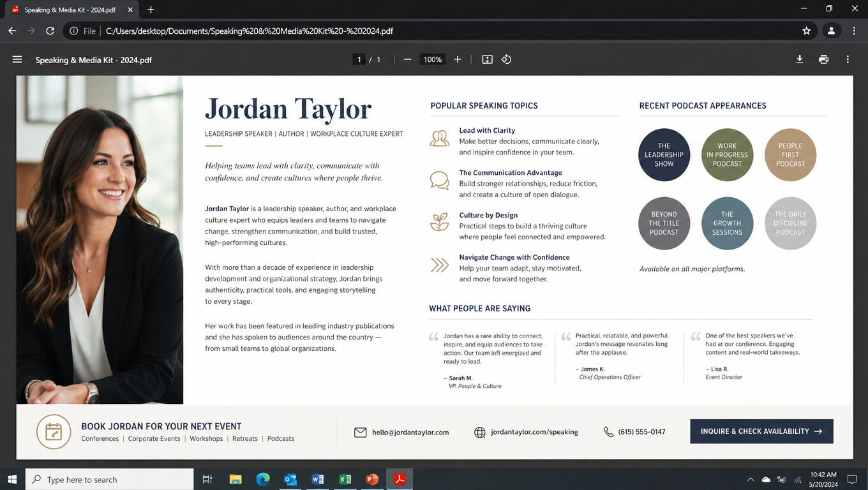Open PowerPoint from the taskbar
The height and width of the screenshot is (490, 868).
373,479
